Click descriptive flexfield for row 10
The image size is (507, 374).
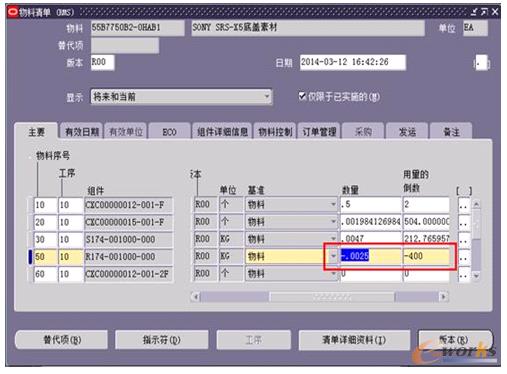pos(464,205)
